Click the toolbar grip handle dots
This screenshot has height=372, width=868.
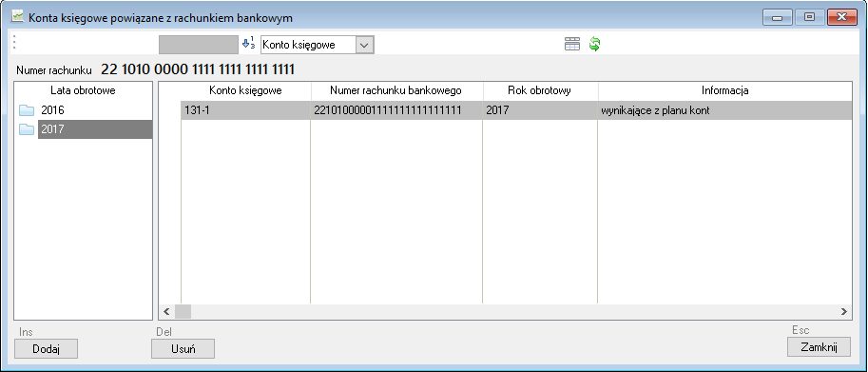click(14, 43)
